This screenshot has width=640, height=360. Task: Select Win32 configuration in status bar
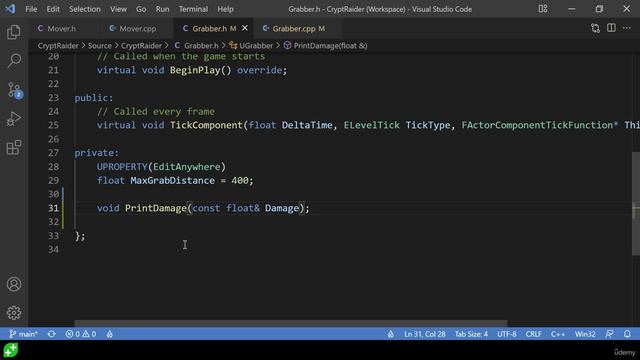585,334
